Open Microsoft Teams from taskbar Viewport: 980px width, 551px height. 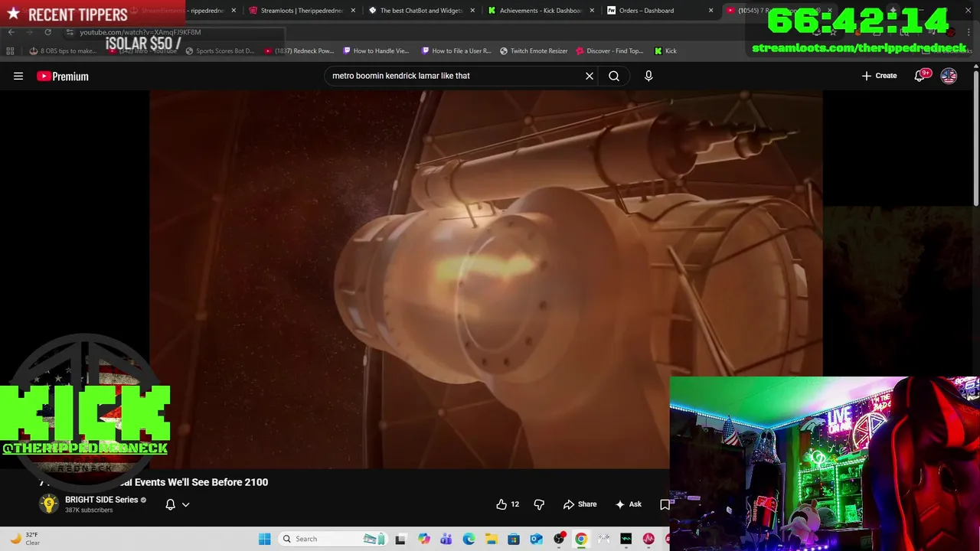click(446, 539)
